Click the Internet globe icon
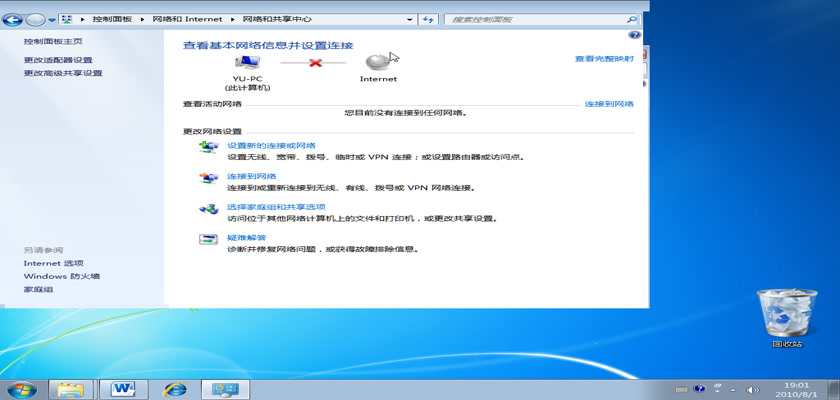This screenshot has height=400, width=840. point(378,62)
